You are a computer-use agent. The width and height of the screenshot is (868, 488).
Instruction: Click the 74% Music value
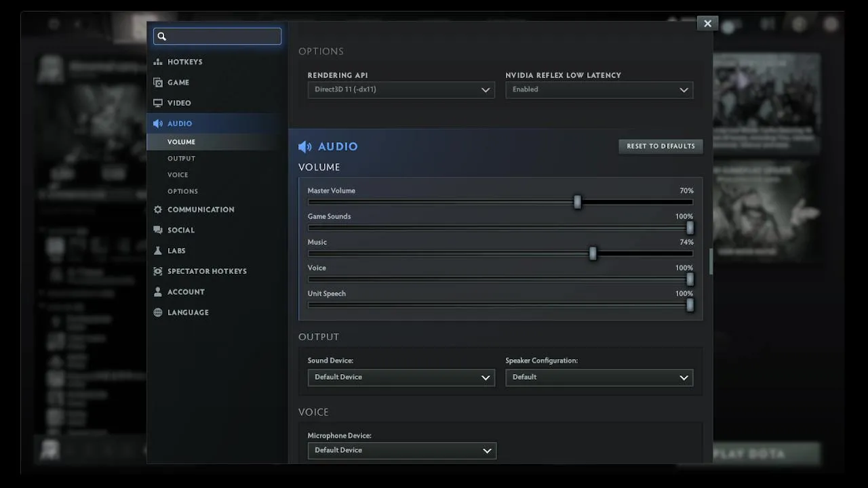tap(686, 243)
